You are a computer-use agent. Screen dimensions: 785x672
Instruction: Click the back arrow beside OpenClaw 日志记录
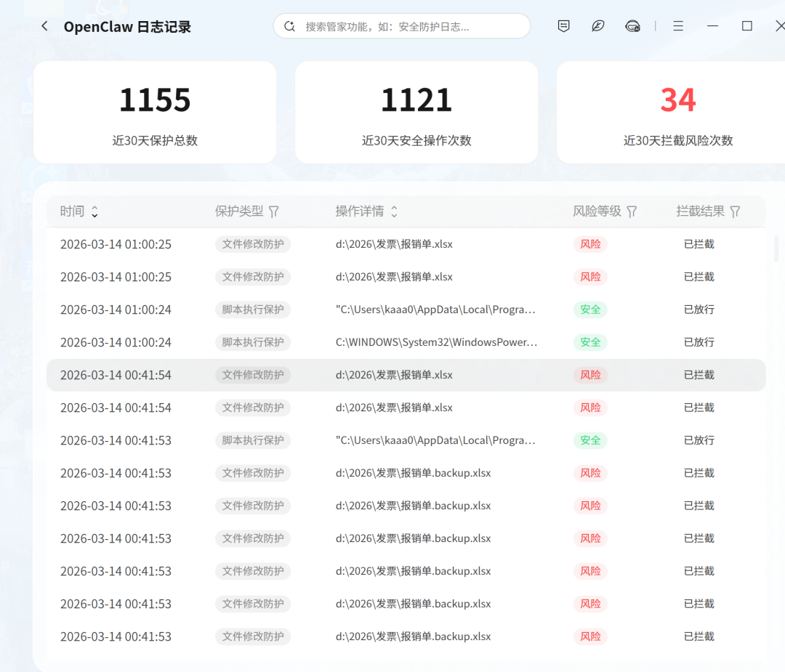point(44,25)
